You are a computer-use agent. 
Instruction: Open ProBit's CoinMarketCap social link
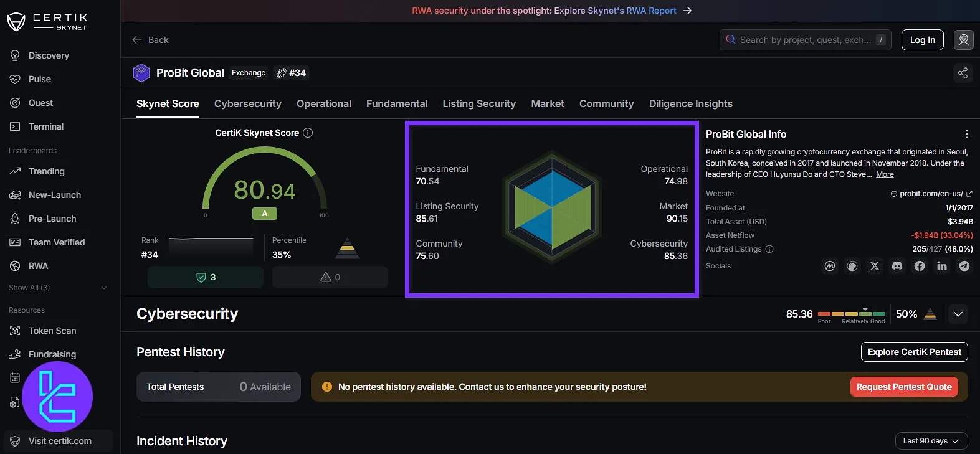[830, 266]
